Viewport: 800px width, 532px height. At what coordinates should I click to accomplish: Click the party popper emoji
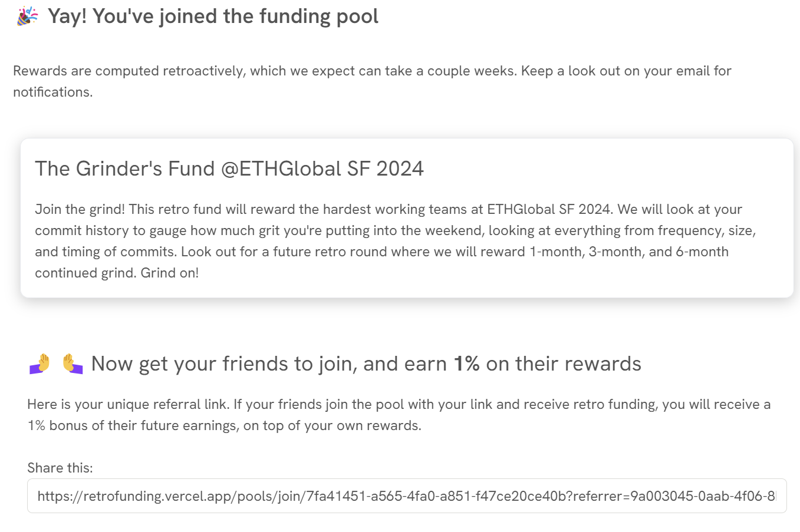point(27,16)
